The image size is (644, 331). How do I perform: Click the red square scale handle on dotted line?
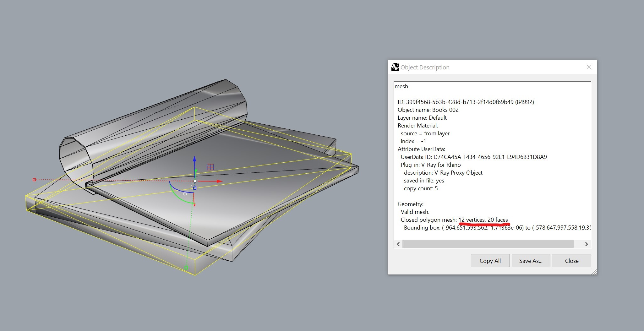click(34, 180)
